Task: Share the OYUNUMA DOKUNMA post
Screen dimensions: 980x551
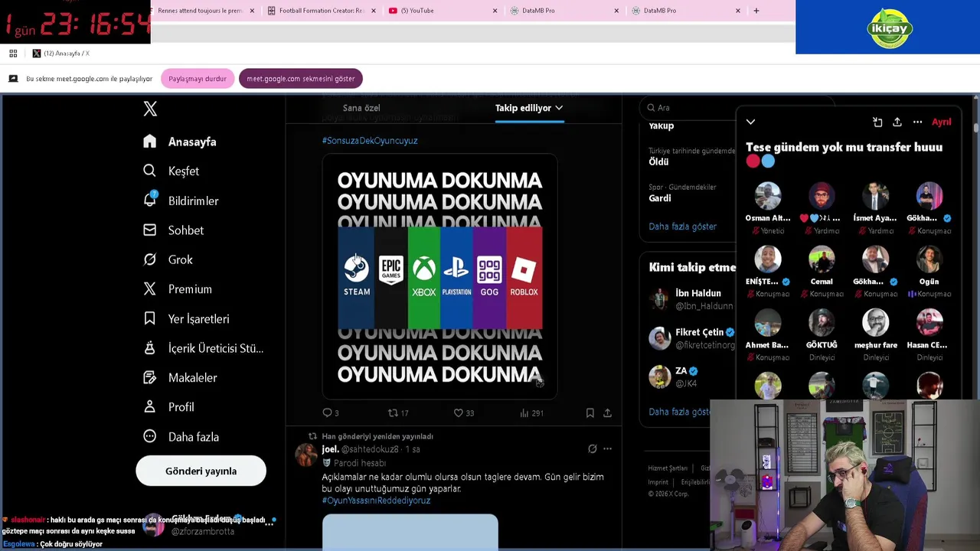Action: click(x=607, y=412)
